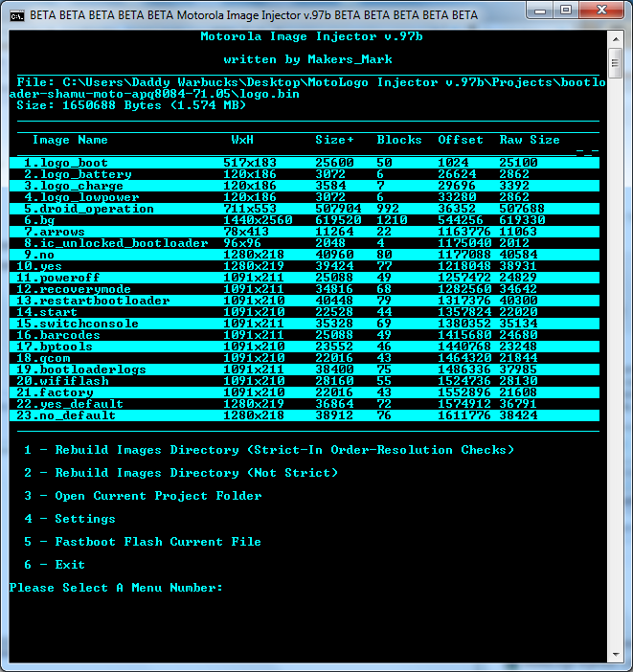Click the Please Select A Menu Number prompt

coord(116,588)
